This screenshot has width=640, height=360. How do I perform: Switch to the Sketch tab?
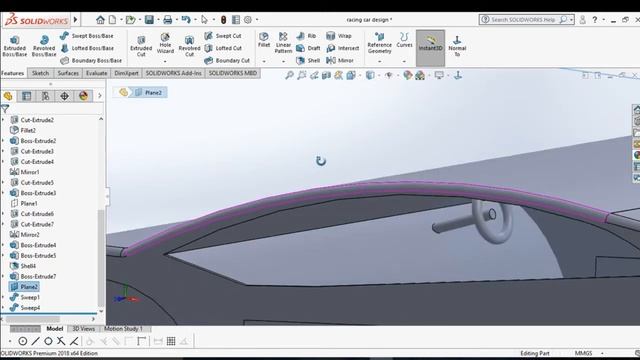coord(40,73)
